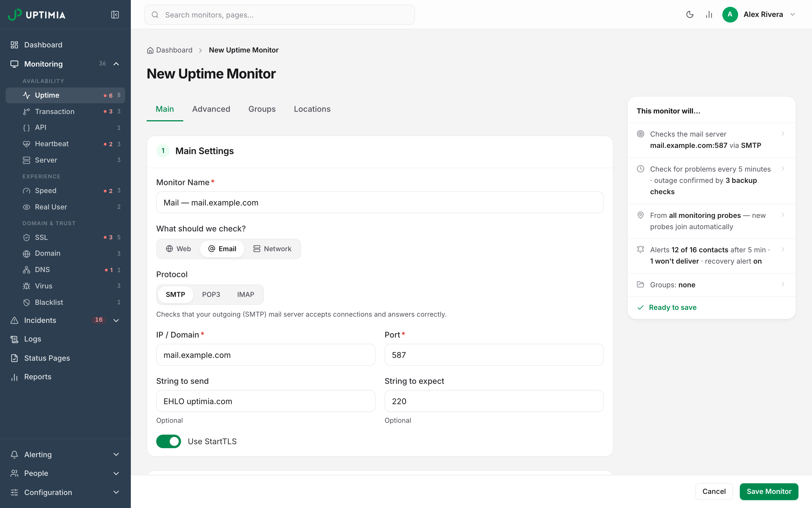Open API monitors in sidebar
812x508 pixels.
pyautogui.click(x=65, y=128)
